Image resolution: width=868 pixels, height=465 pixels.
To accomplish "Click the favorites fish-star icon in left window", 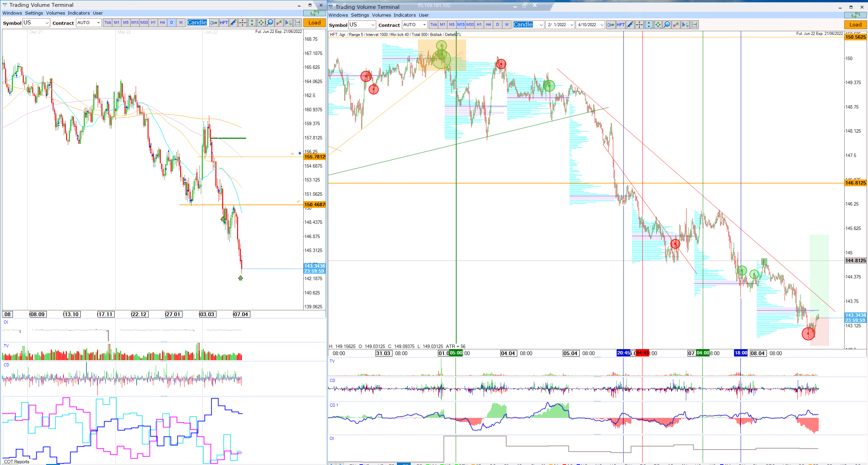I will (214, 23).
